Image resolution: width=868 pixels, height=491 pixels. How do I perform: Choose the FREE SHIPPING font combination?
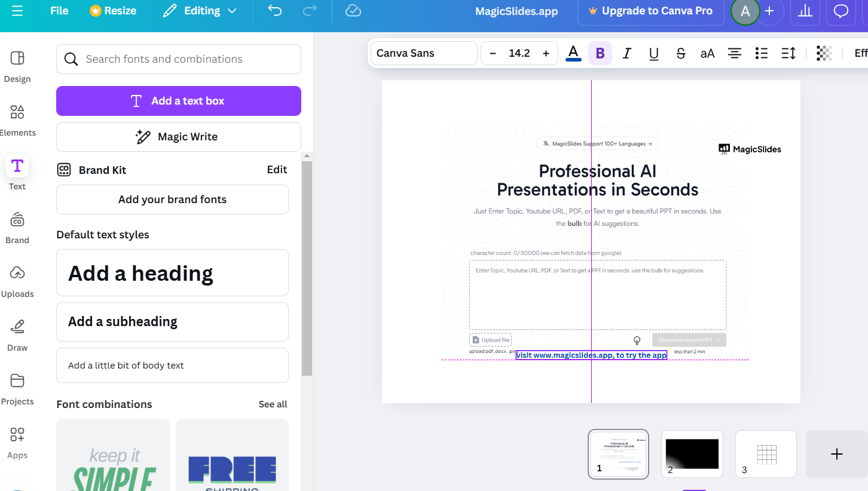232,455
